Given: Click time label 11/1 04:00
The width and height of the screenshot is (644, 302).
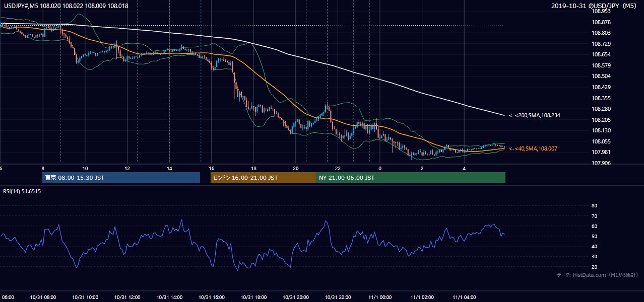Looking at the screenshot, I should 464,297.
